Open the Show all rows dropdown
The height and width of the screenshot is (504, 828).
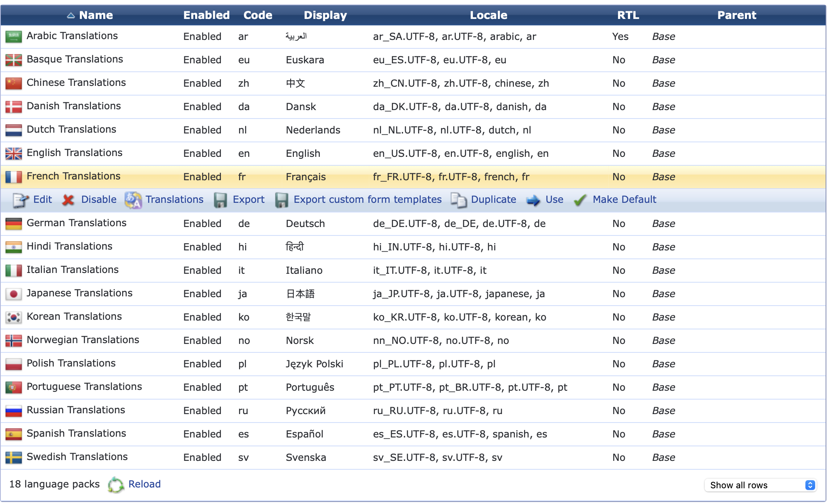click(x=760, y=485)
